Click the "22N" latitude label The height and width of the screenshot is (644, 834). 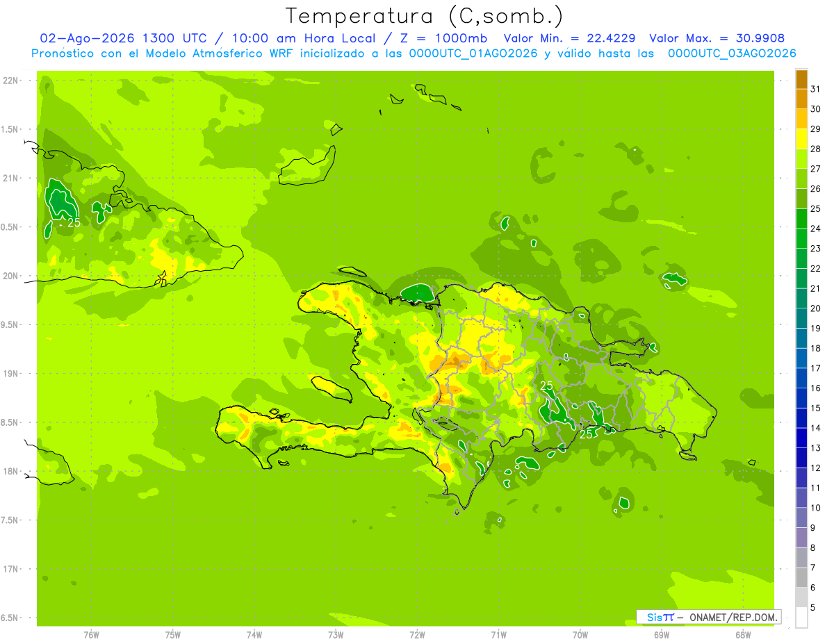10,81
